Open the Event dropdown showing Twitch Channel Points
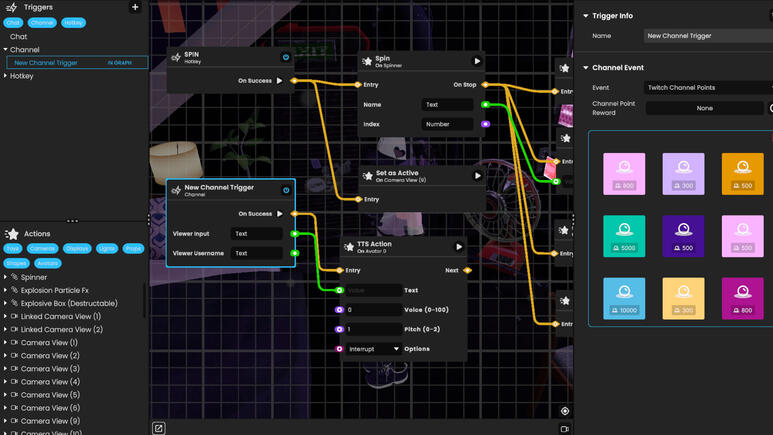773x435 pixels. click(x=708, y=88)
